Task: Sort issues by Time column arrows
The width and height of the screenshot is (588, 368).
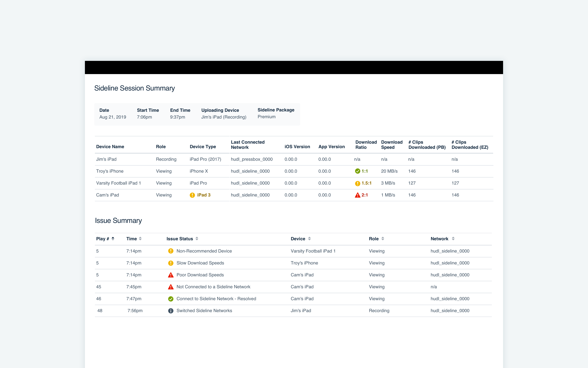Action: coord(140,239)
